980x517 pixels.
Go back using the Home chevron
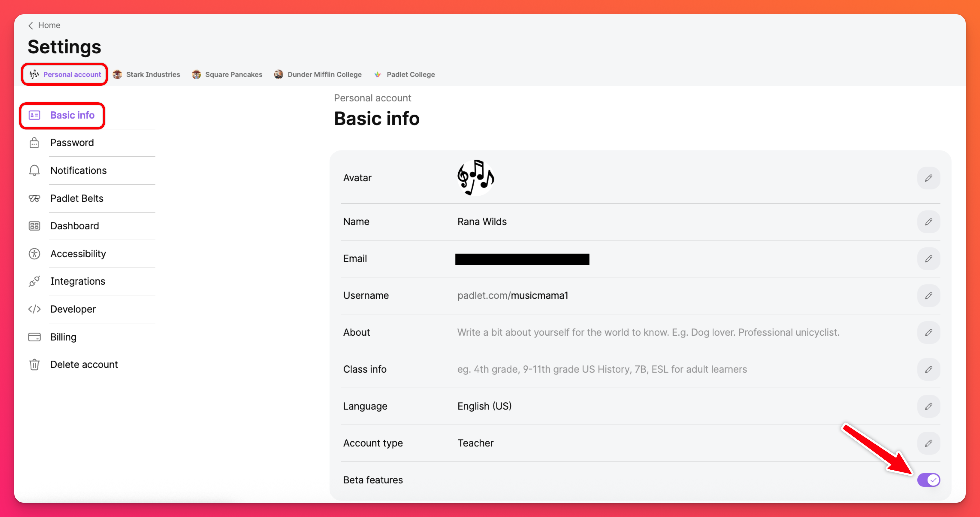pyautogui.click(x=31, y=25)
